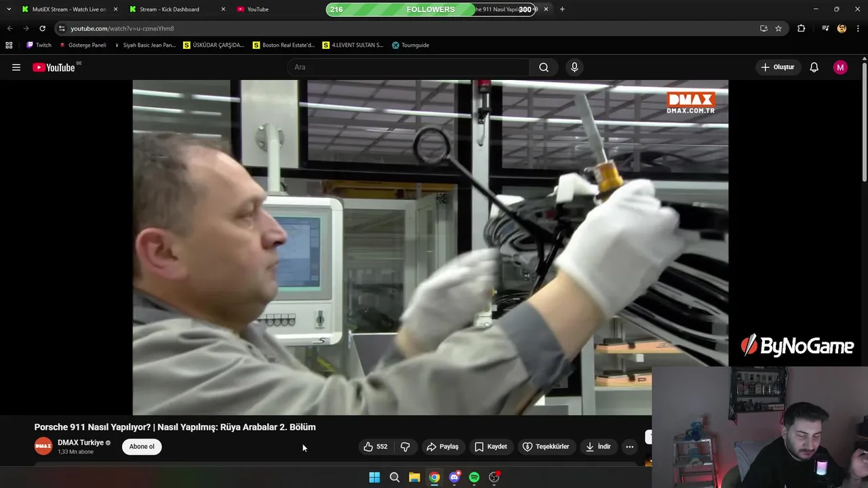Screen dimensions: 868x488
Task: Close the Kick Dashboard tab
Action: click(223, 9)
